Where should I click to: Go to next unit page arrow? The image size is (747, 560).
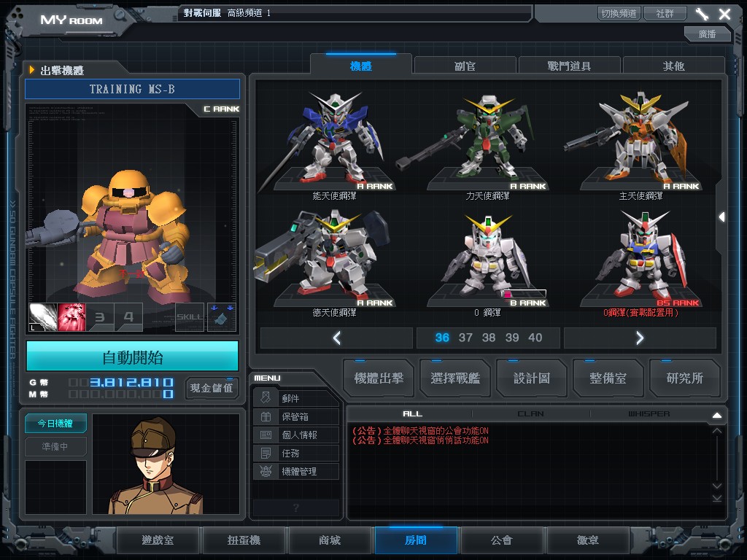pos(640,338)
